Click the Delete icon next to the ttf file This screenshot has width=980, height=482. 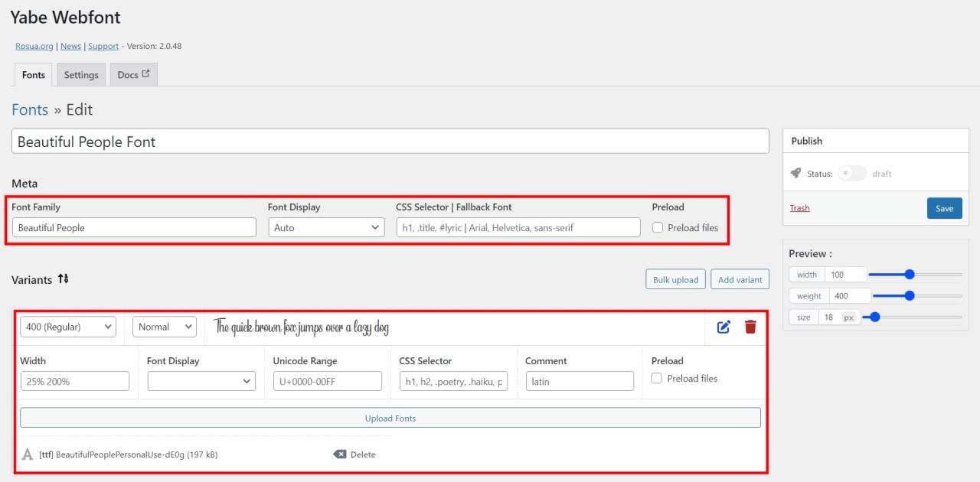(x=341, y=454)
